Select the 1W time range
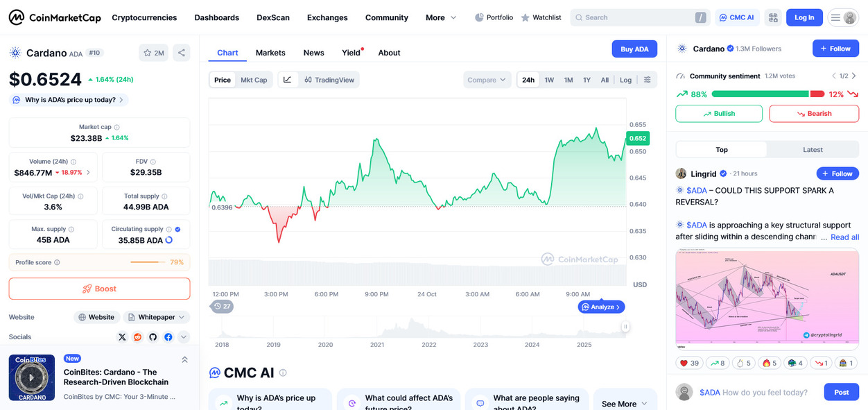 549,80
